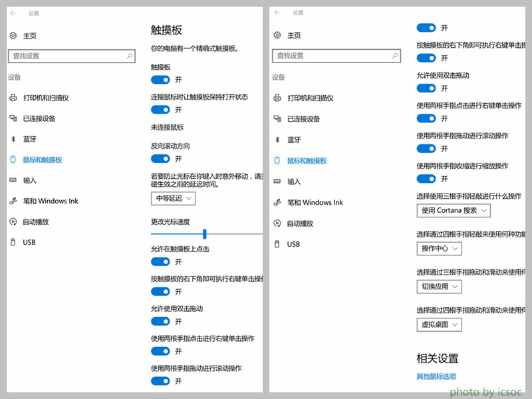
Task: Disable 反向滚动方向
Action: [160, 160]
